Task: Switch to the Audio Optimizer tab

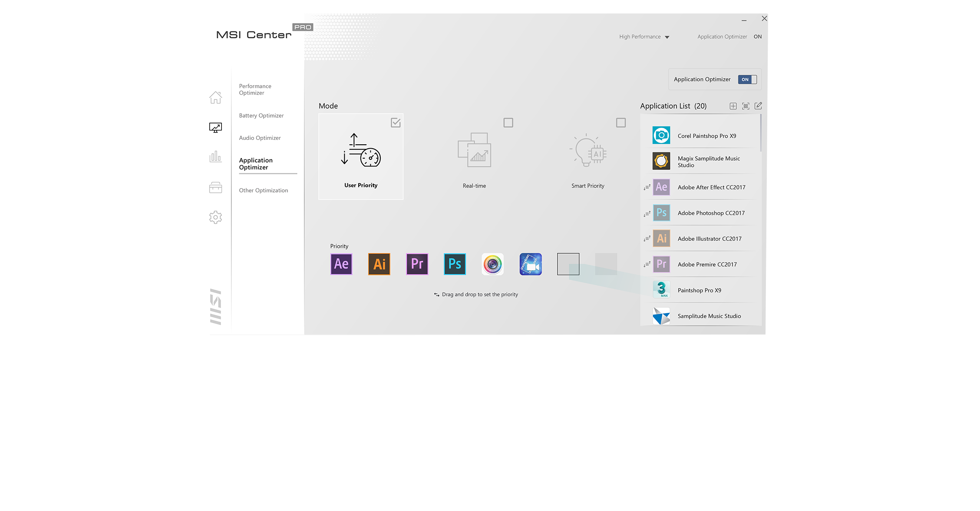Action: tap(260, 138)
